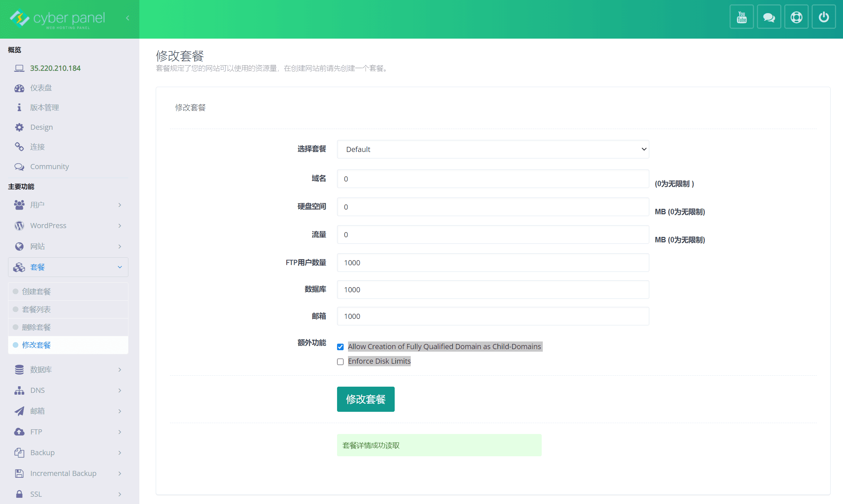The height and width of the screenshot is (504, 843).
Task: Select the 仪表盘 dashboard item
Action: (41, 88)
